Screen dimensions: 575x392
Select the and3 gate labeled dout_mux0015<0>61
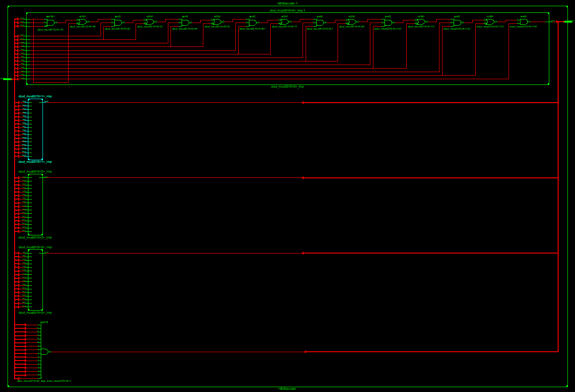click(253, 22)
